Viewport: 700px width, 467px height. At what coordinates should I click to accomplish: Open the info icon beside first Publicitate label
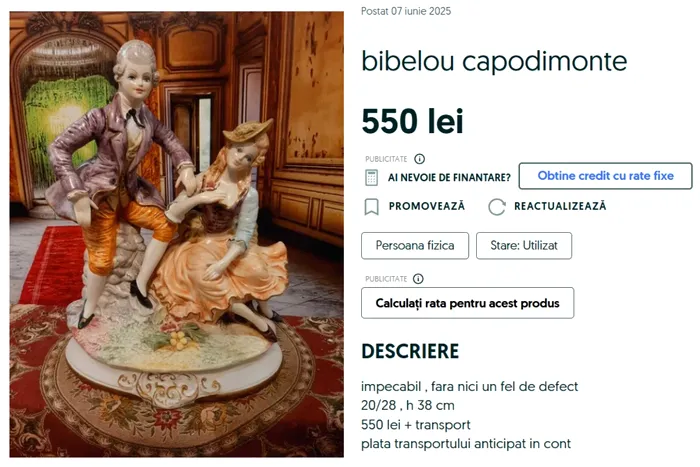point(419,159)
